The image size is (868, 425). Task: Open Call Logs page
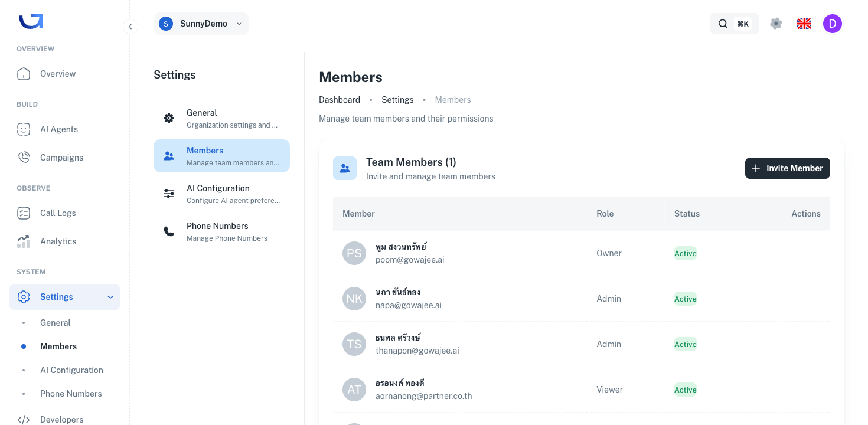pyautogui.click(x=64, y=213)
